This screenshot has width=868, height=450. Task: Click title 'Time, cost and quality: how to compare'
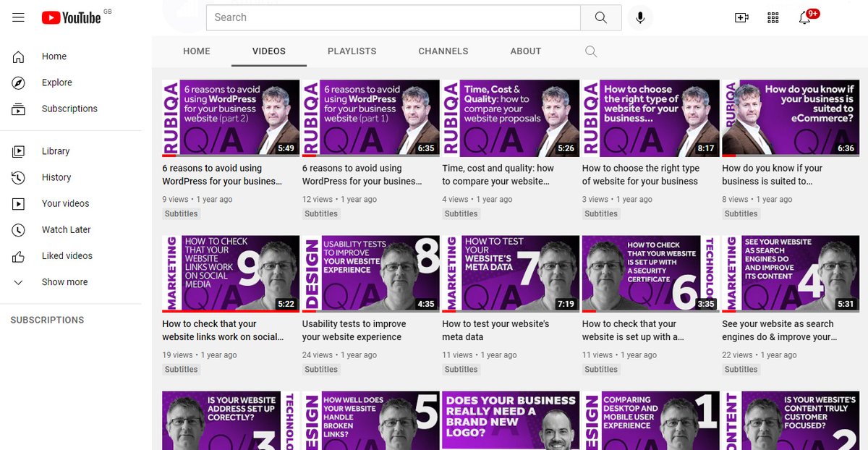[x=498, y=174]
